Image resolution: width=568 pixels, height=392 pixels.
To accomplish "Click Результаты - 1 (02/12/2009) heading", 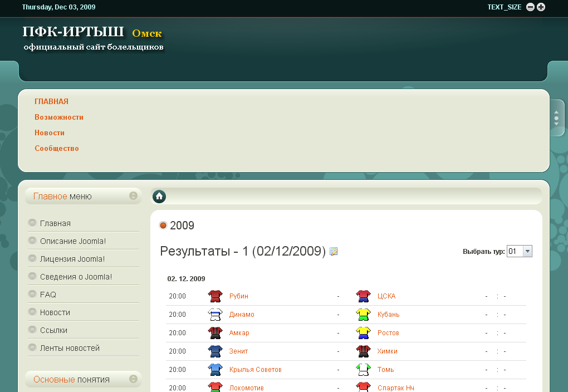I will click(x=243, y=251).
